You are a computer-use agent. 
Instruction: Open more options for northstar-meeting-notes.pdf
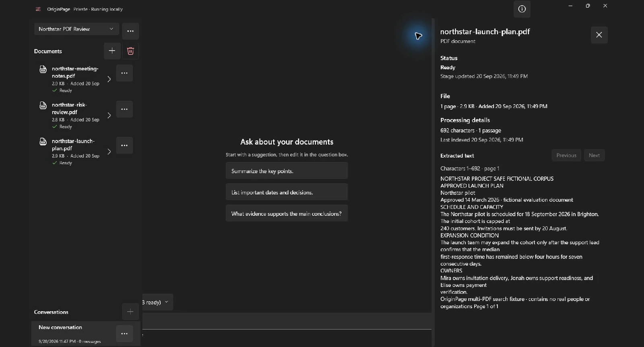click(x=124, y=73)
